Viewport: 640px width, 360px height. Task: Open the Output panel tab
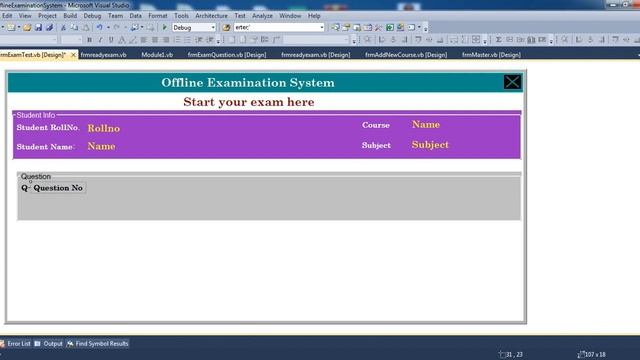pos(49,344)
